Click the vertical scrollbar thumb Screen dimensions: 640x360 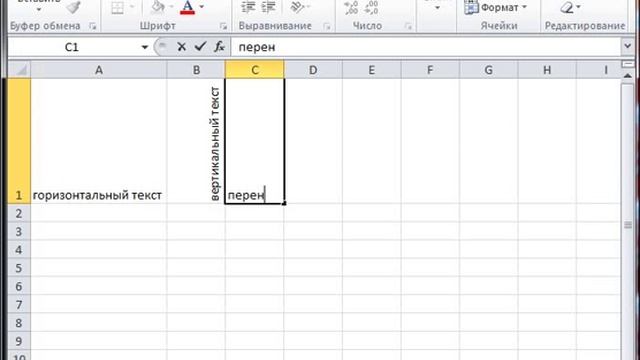click(628, 224)
